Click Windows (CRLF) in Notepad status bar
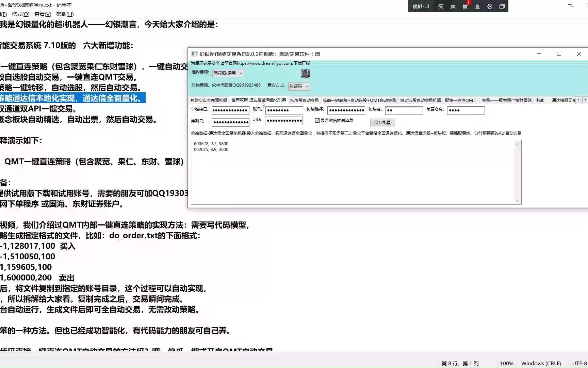This screenshot has height=368, width=588. 541,364
